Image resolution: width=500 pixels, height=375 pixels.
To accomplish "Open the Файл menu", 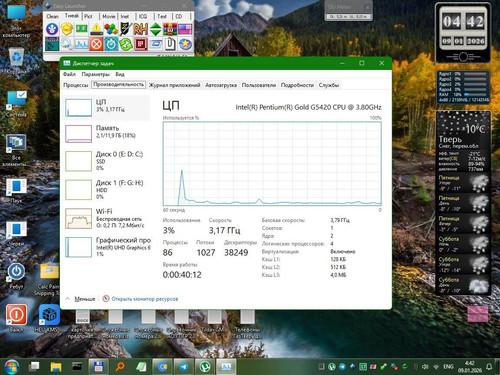I will pos(69,74).
